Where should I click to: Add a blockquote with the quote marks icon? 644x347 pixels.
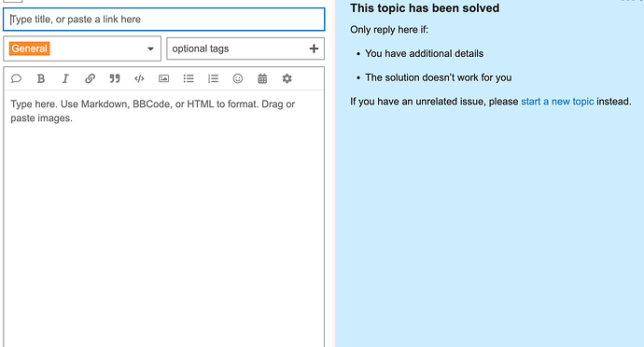[x=115, y=78]
